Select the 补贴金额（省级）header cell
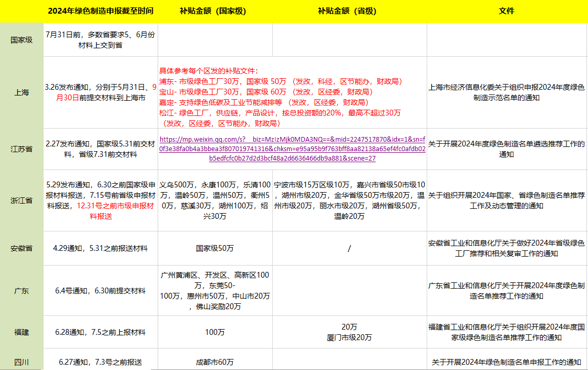588x370 pixels. [x=349, y=11]
